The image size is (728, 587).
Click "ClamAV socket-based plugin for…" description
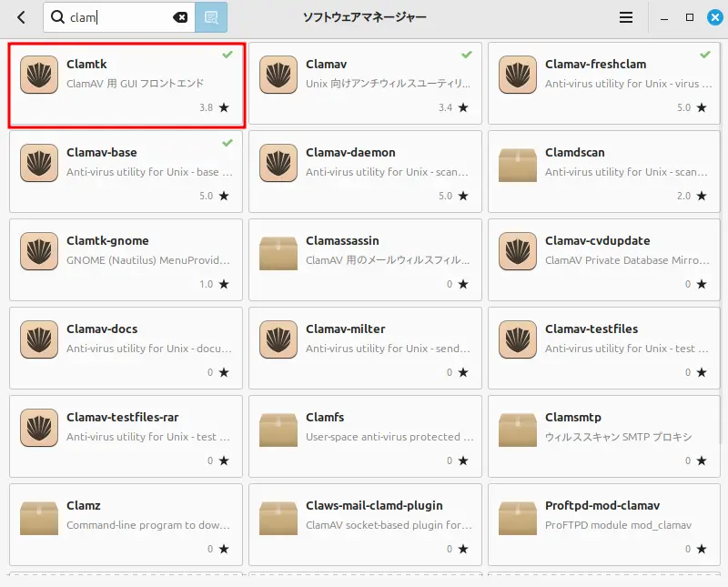click(389, 525)
